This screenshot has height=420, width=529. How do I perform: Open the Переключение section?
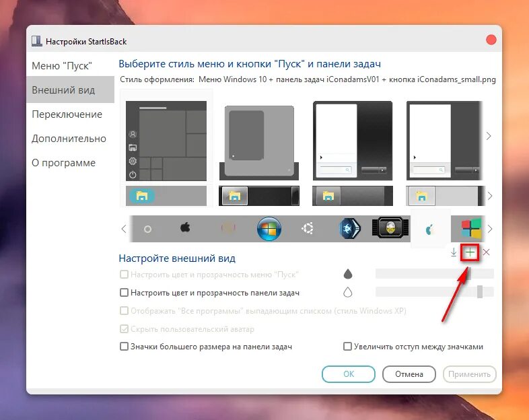click(x=70, y=114)
